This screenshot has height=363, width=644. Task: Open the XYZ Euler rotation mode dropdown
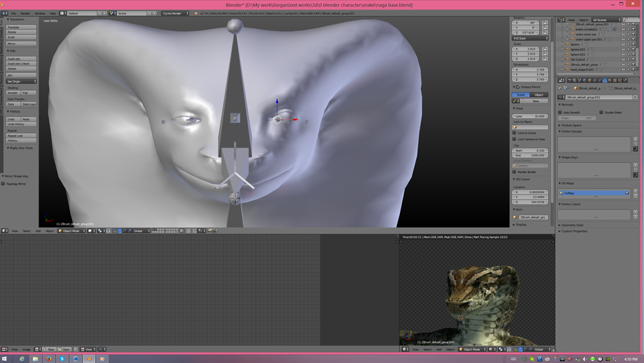530,39
